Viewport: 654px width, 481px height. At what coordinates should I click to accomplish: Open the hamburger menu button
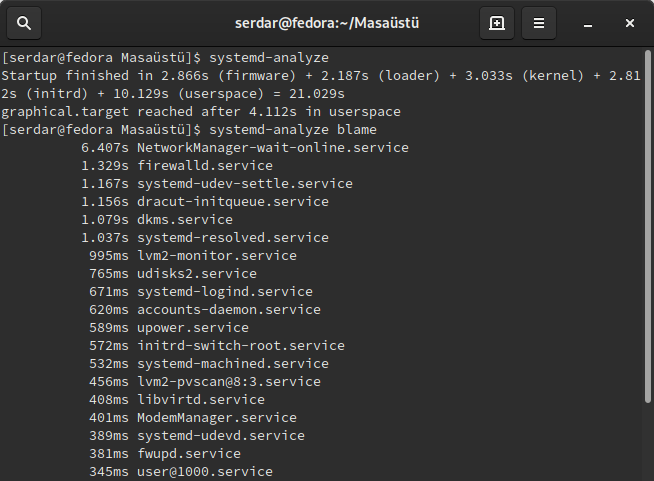tap(539, 23)
